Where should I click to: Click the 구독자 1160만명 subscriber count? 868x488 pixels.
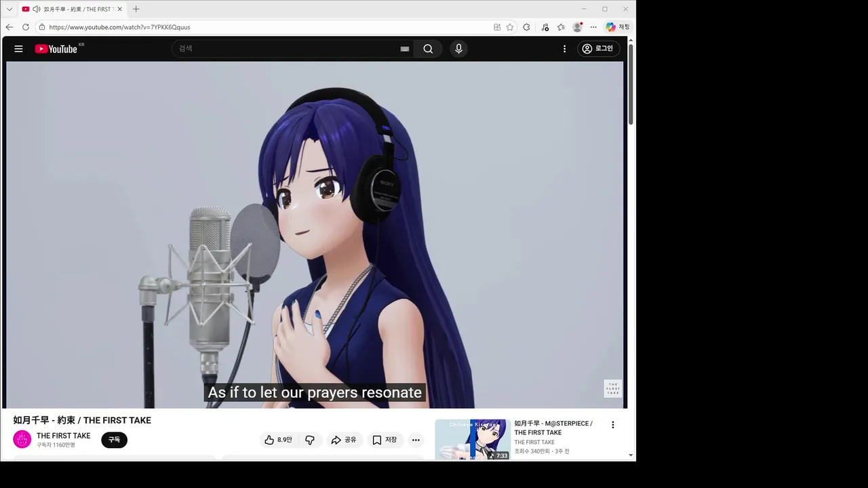[x=56, y=445]
